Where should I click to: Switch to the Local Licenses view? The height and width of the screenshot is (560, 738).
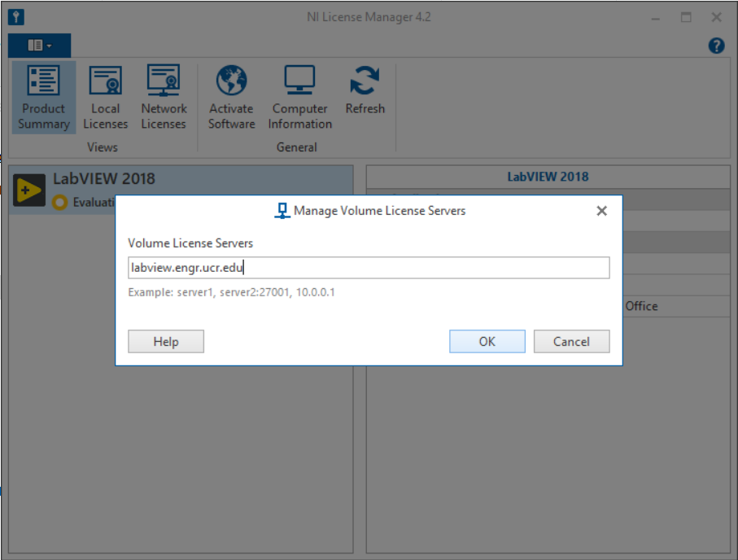(105, 98)
